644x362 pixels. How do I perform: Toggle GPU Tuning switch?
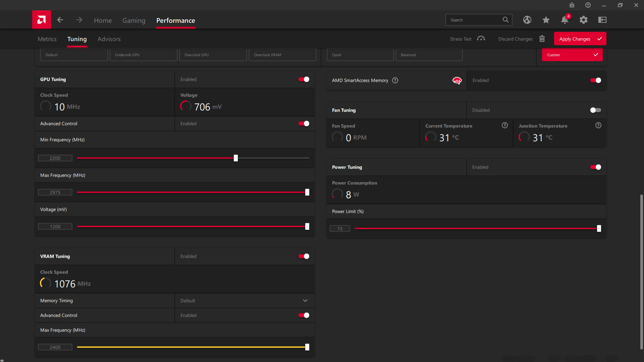(304, 79)
